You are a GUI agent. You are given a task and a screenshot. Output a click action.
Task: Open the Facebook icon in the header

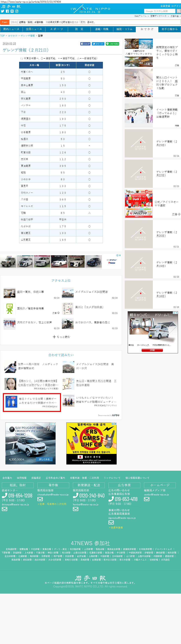click(x=7, y=11)
